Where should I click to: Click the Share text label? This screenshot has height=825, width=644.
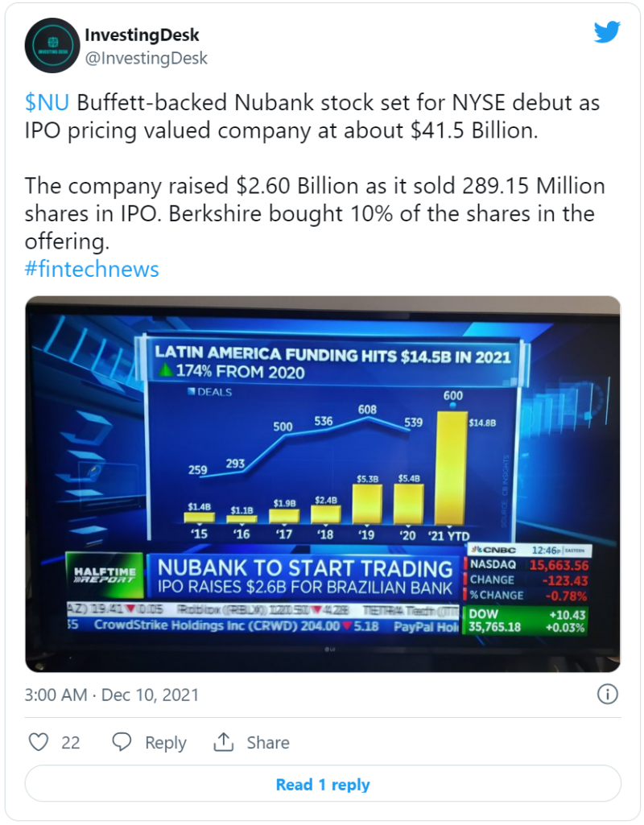(268, 743)
